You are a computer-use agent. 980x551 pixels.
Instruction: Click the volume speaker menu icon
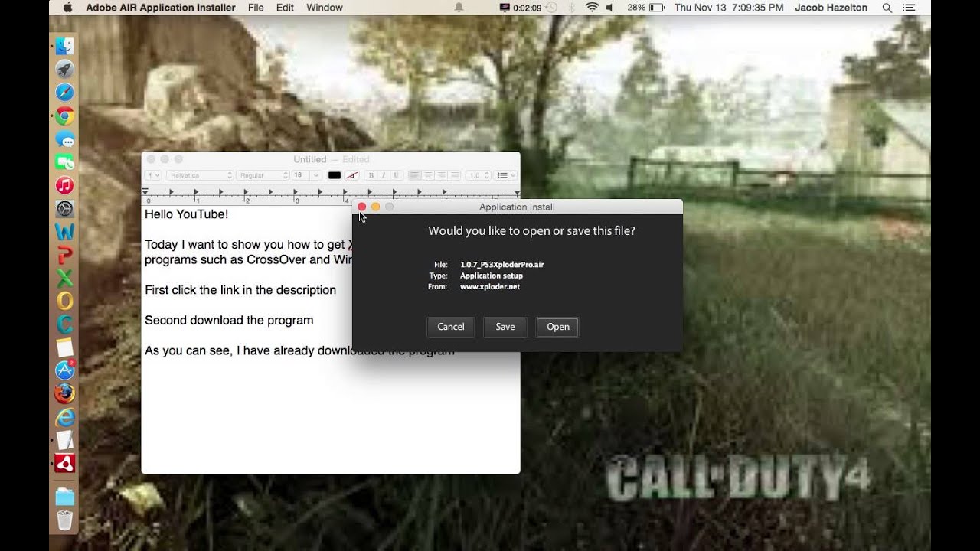pos(610,8)
